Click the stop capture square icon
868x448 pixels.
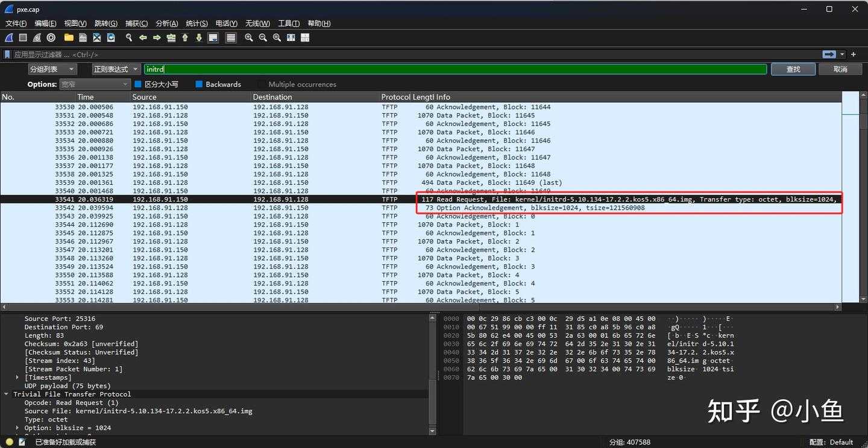point(23,38)
